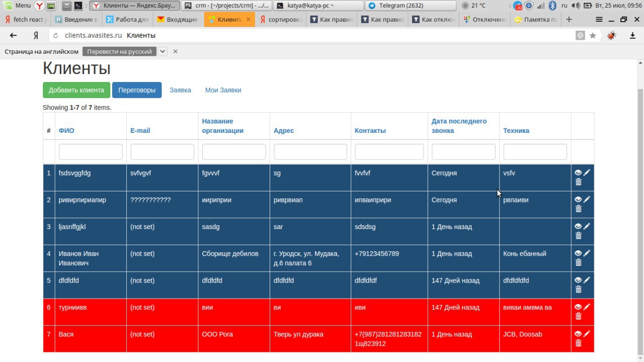Delete row 5 dfdfdfd with the trash icon
644x362 pixels.
point(578,289)
